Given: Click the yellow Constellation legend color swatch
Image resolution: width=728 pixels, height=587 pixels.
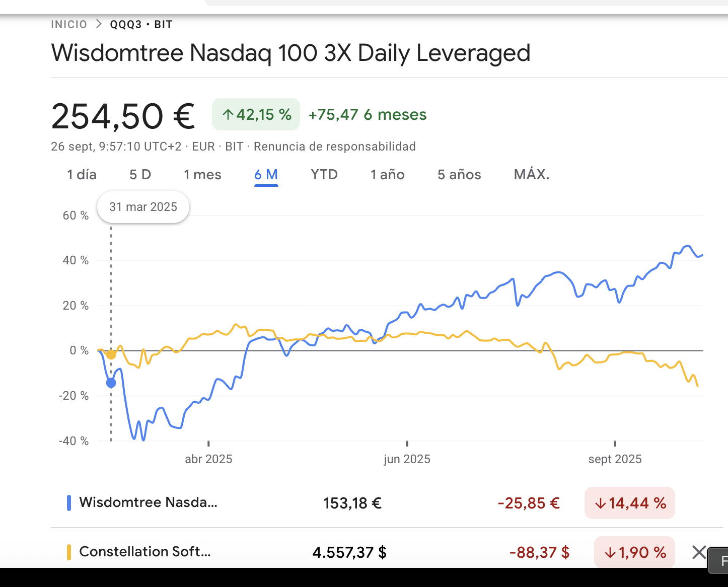Looking at the screenshot, I should click(x=69, y=552).
